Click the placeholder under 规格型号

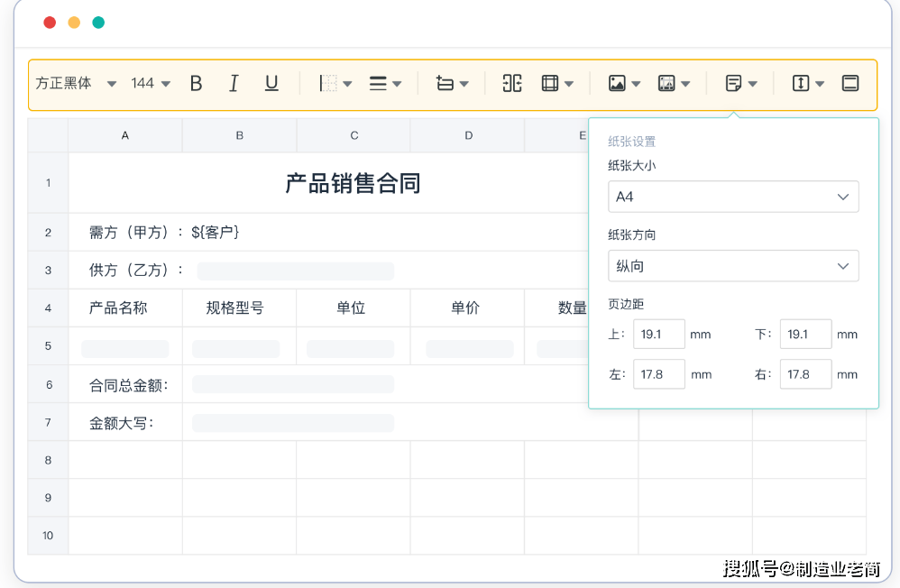point(236,349)
